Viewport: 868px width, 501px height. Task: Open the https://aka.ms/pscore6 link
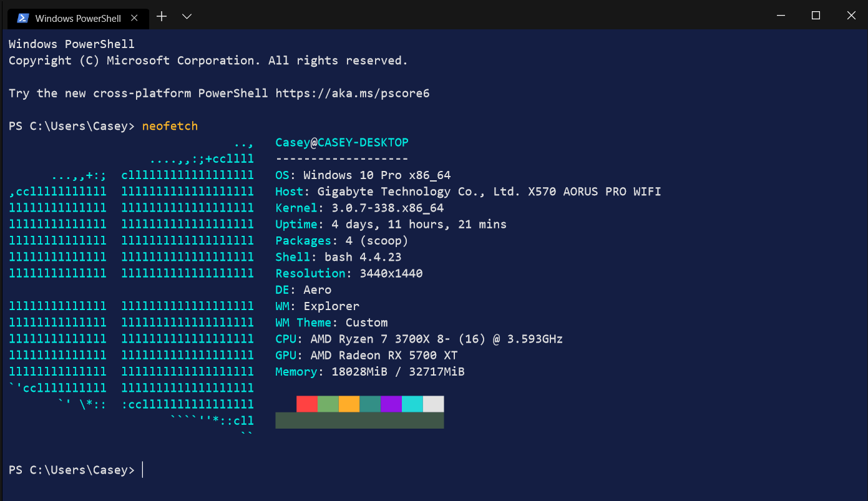[353, 94]
